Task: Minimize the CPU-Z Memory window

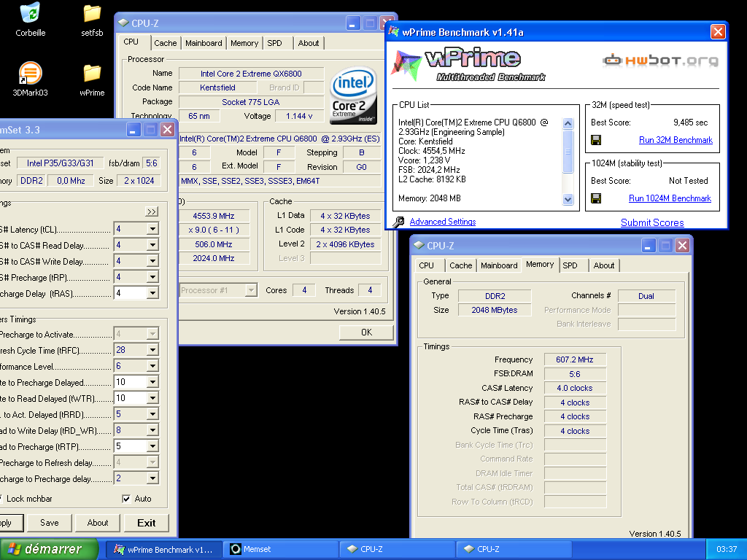Action: click(x=648, y=246)
